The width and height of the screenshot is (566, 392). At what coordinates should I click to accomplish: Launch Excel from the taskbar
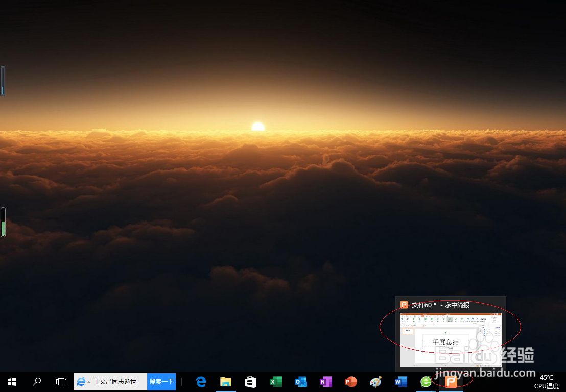(x=276, y=382)
